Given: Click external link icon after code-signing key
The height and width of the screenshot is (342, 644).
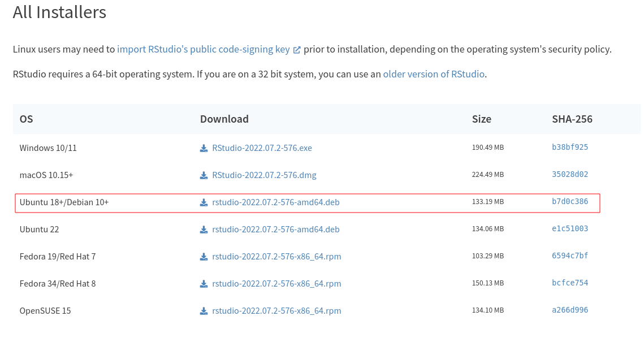Looking at the screenshot, I should 296,50.
